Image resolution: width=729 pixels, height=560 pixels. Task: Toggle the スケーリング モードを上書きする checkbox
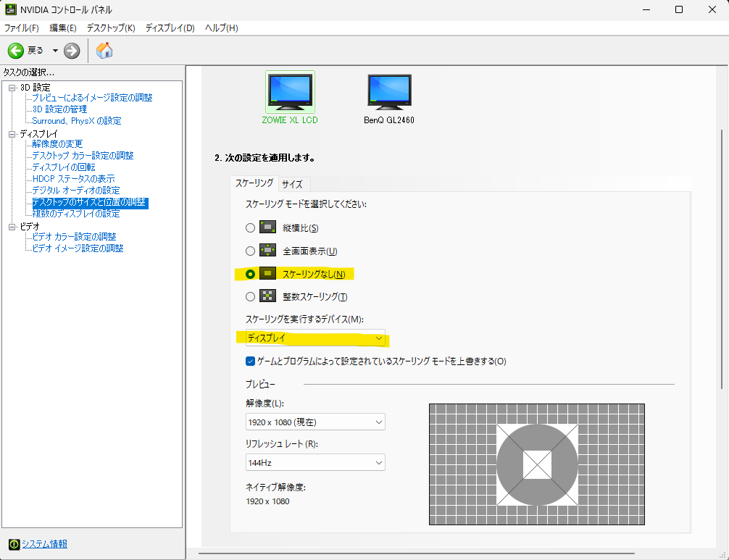250,361
